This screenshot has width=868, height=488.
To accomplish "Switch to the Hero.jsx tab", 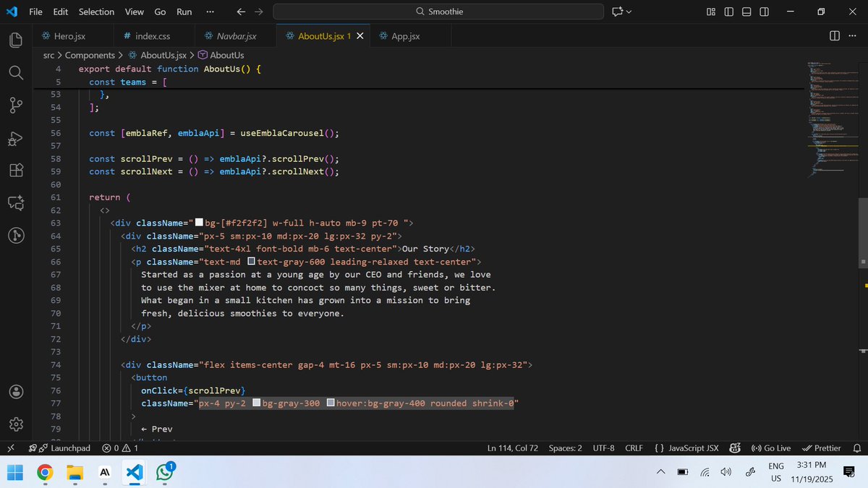I will pyautogui.click(x=74, y=36).
